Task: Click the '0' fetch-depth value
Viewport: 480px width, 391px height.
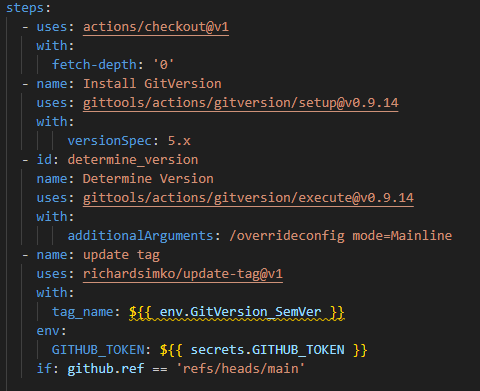Action: pyautogui.click(x=163, y=65)
